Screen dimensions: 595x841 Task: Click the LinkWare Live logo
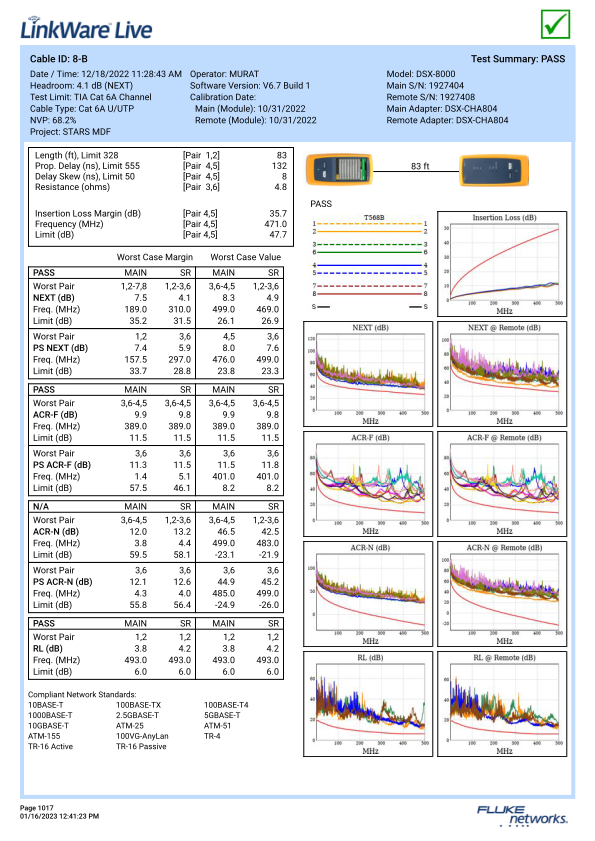86,29
